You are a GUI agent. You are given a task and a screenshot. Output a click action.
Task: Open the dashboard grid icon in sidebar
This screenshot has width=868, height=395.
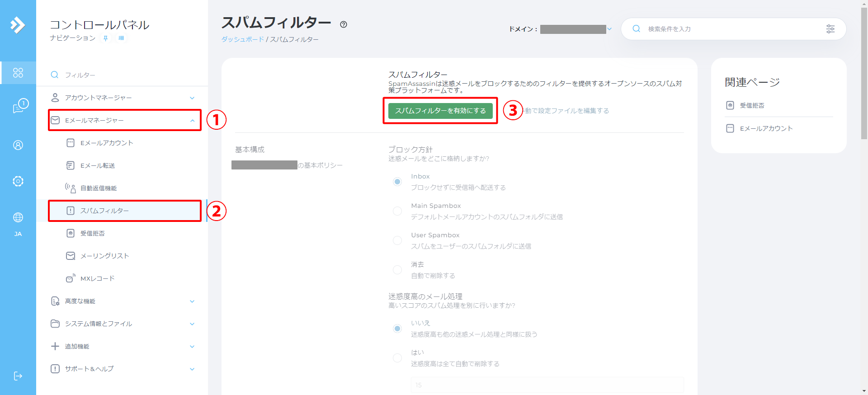(x=18, y=73)
